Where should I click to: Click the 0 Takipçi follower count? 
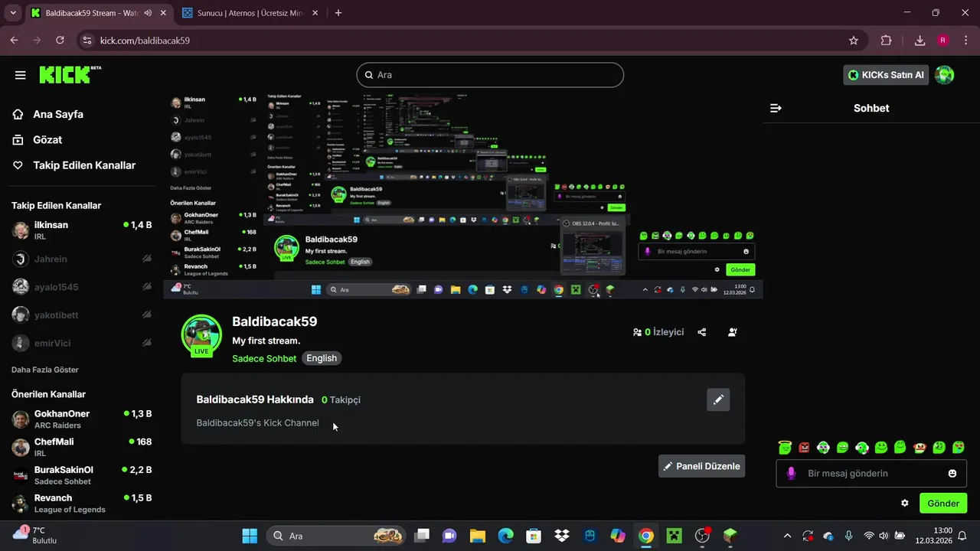coord(341,399)
